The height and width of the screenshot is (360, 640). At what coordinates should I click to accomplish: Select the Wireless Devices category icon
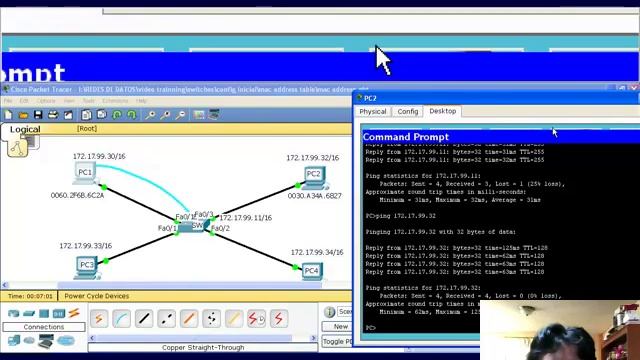tap(59, 313)
